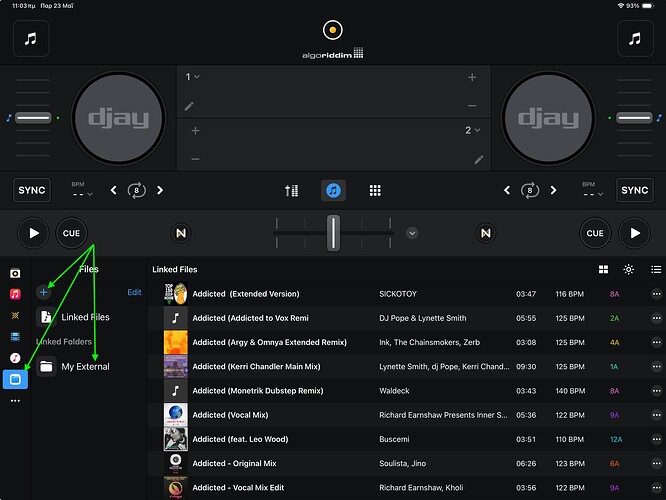Halve loop length on left deck
Screen dimensions: 666x500
[113, 190]
